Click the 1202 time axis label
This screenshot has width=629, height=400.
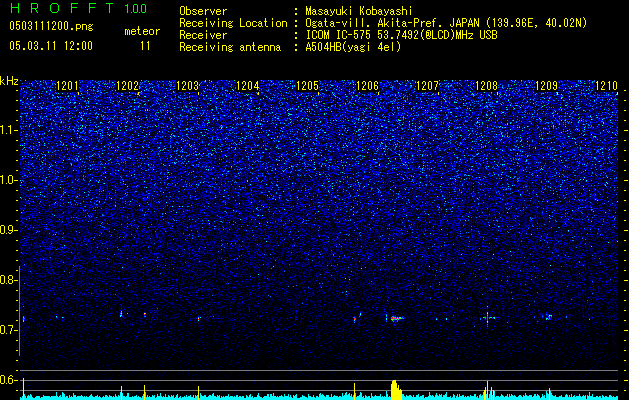pos(127,86)
